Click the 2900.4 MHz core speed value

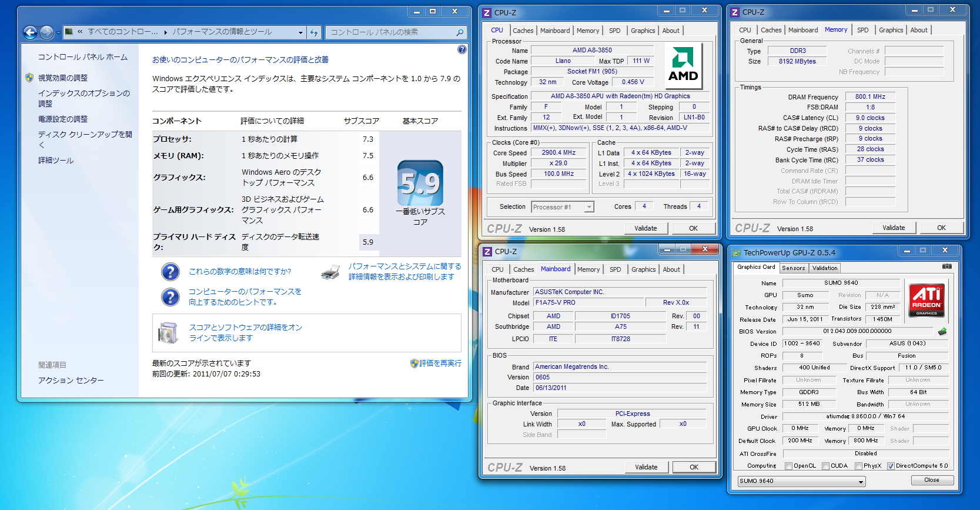(558, 153)
